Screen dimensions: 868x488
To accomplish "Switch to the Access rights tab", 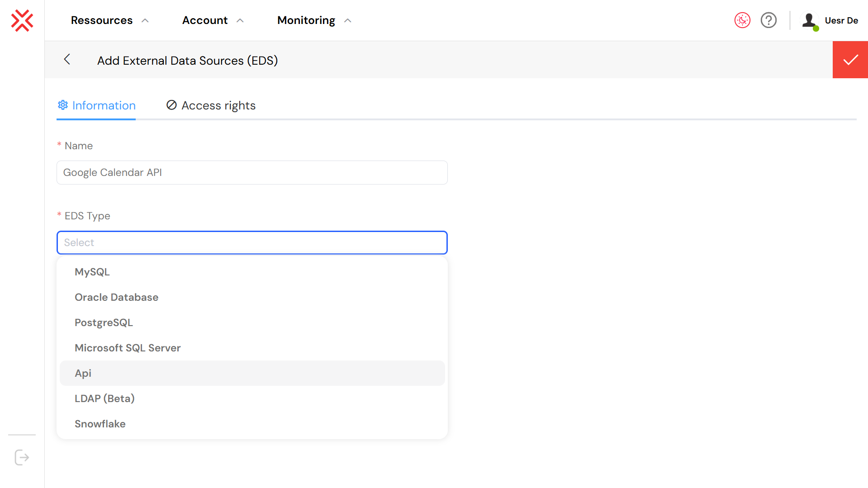I will click(x=218, y=105).
